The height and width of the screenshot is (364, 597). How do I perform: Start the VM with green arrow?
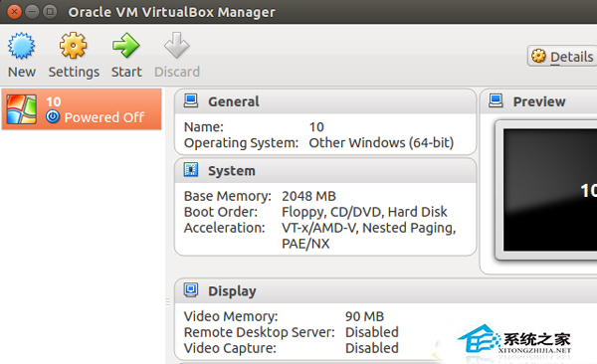126,46
